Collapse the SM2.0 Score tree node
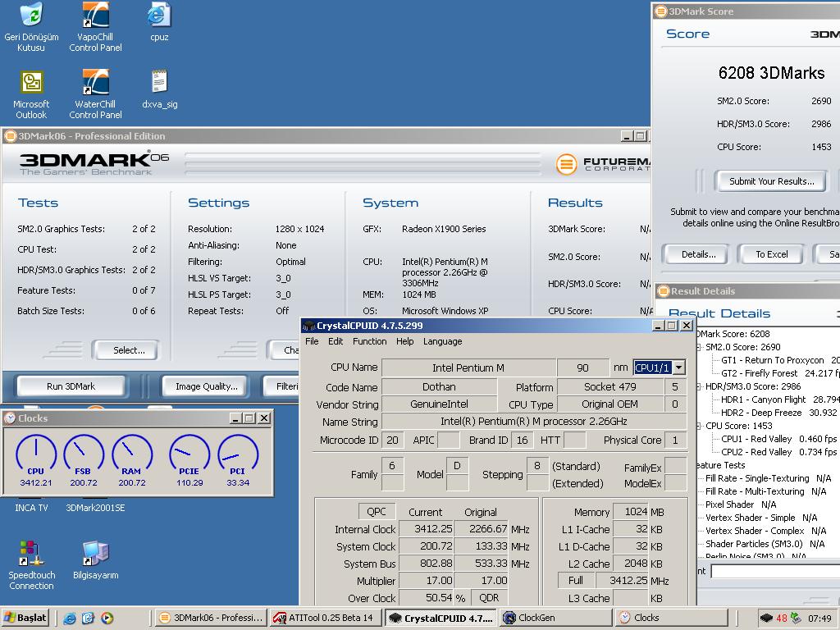This screenshot has height=630, width=840. (699, 347)
